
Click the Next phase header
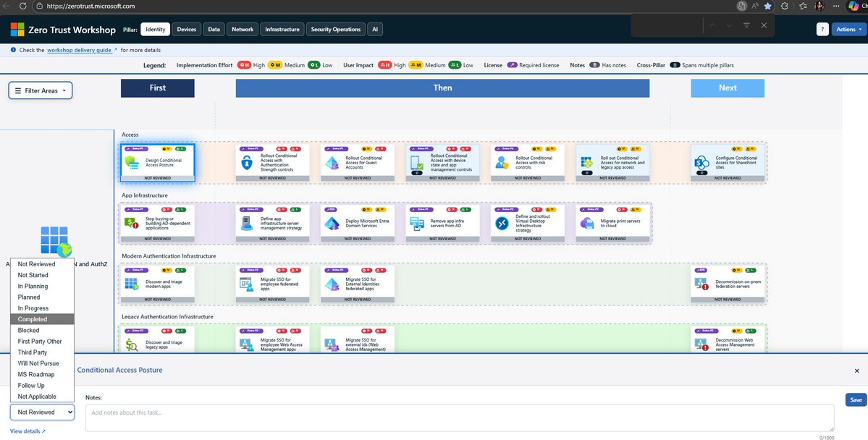pos(728,88)
